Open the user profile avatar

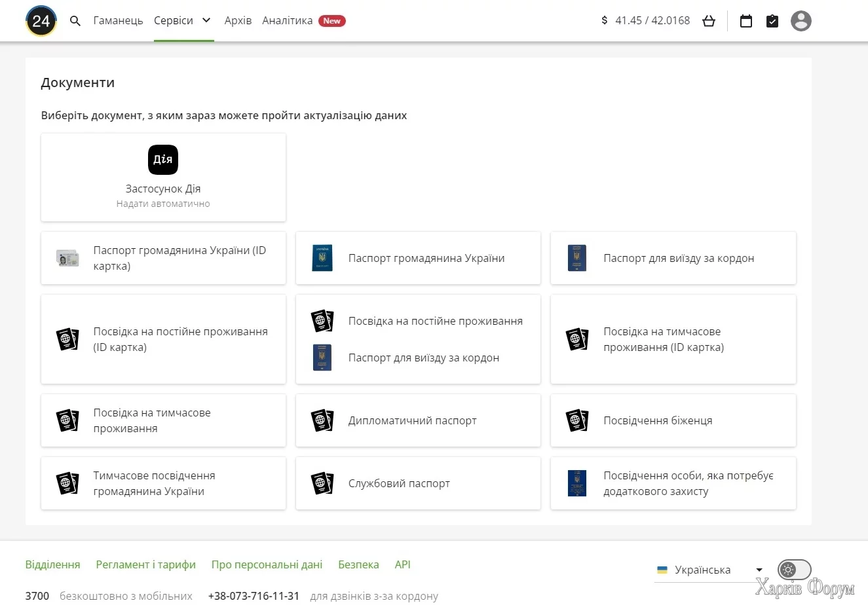pyautogui.click(x=801, y=21)
